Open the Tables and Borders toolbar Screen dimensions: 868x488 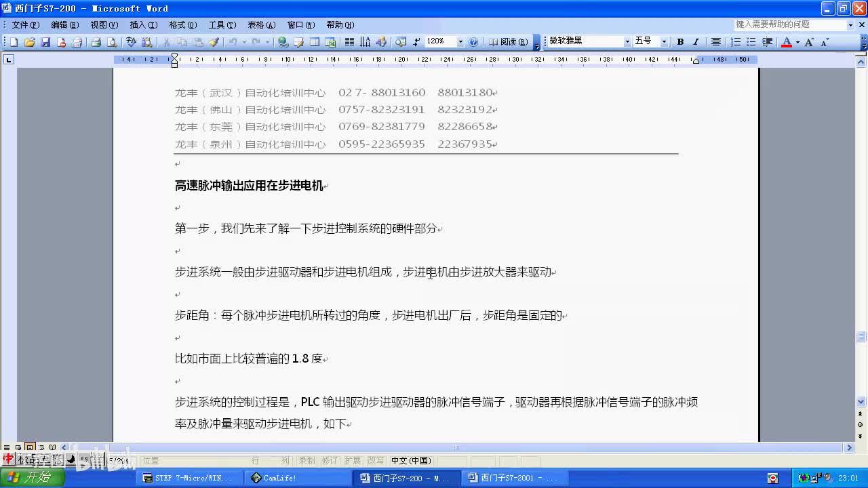298,42
